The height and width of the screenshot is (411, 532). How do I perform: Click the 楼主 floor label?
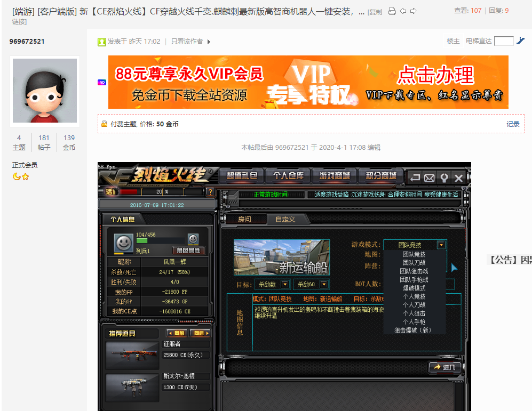[x=453, y=41]
